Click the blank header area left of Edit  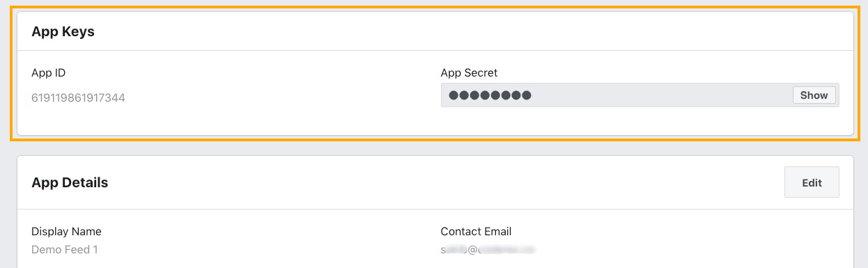(446, 183)
